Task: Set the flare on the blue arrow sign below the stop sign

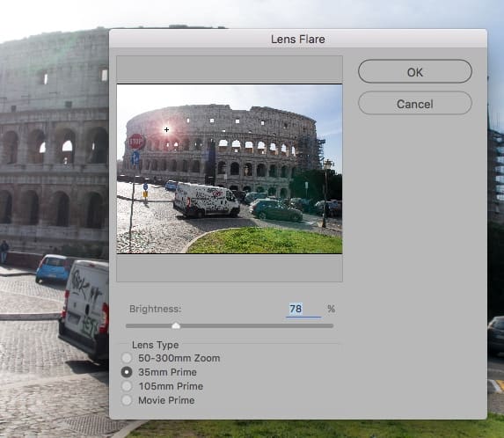Action: click(135, 157)
